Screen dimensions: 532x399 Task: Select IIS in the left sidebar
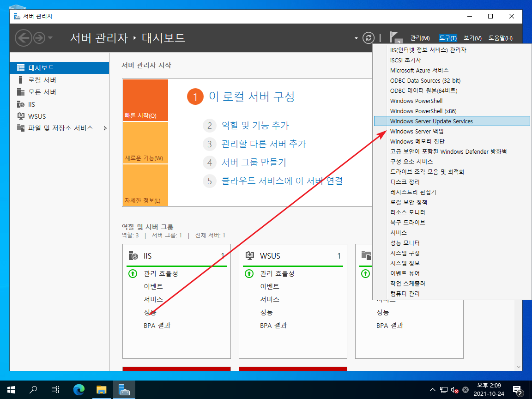[60, 104]
